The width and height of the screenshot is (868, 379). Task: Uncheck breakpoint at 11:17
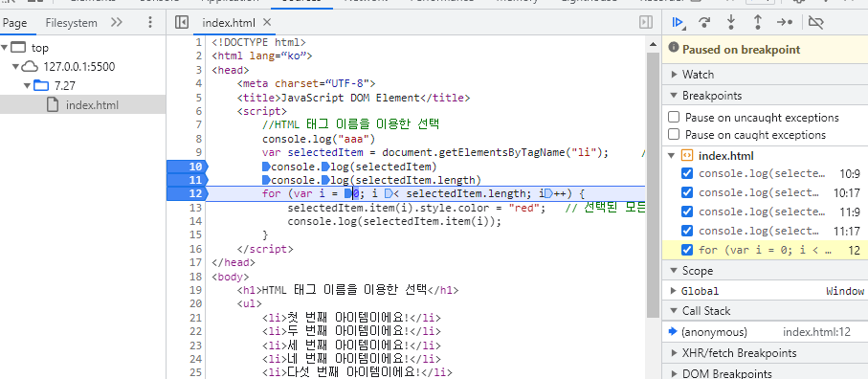point(687,231)
